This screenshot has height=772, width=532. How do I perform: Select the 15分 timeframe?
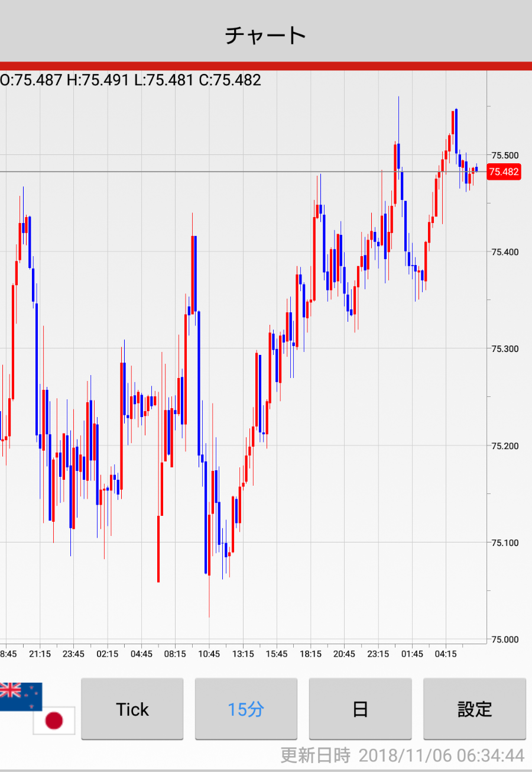246,709
